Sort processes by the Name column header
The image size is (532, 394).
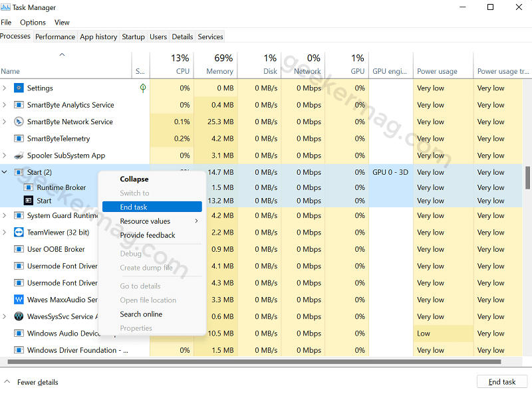pyautogui.click(x=66, y=65)
